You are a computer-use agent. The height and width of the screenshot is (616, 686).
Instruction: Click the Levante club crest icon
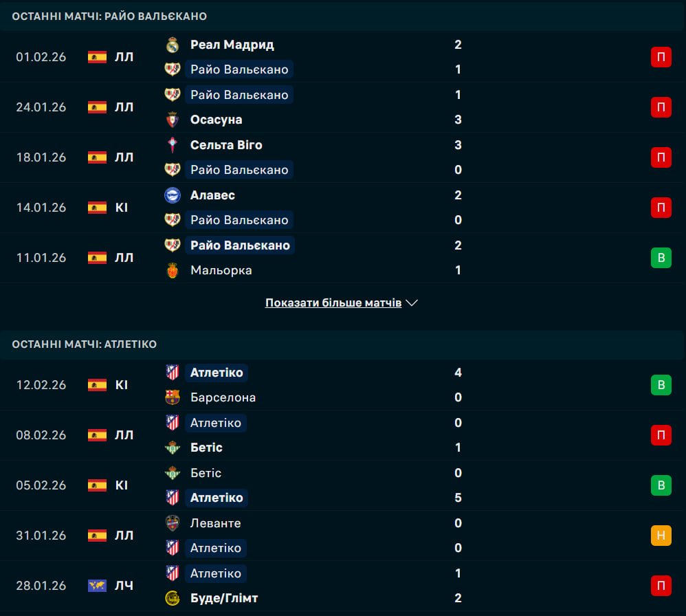pyautogui.click(x=172, y=523)
